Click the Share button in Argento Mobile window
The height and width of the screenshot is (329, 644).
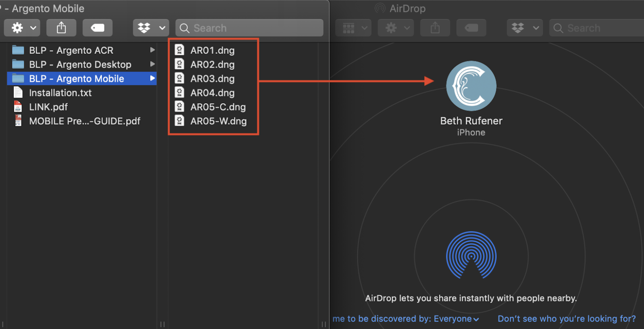point(61,28)
